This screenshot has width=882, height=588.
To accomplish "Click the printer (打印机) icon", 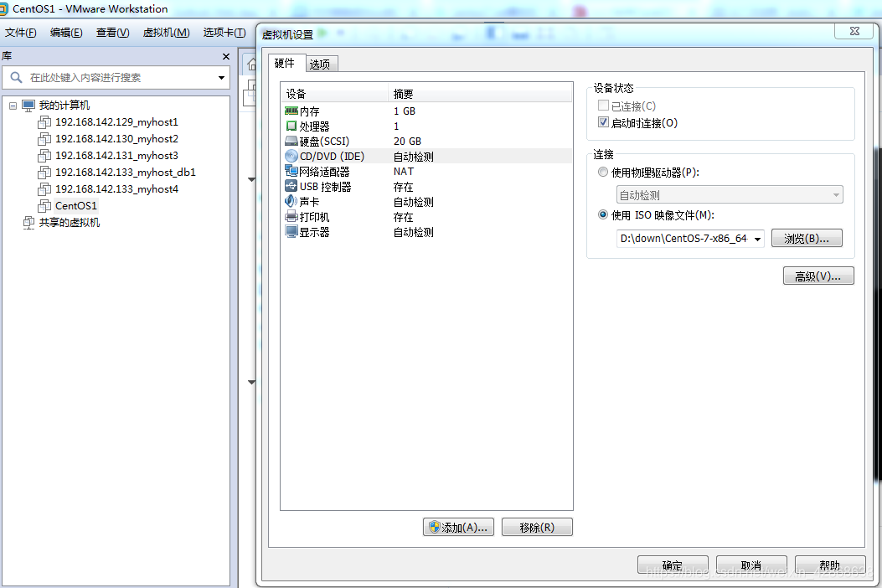I will click(x=291, y=217).
